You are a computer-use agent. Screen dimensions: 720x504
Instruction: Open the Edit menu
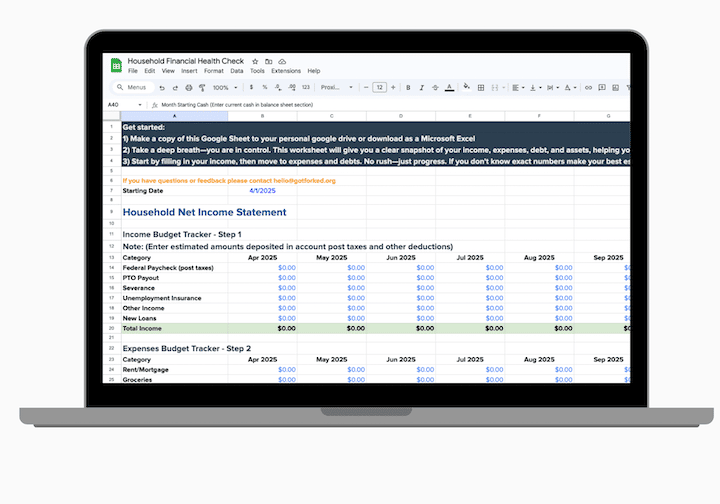(150, 71)
